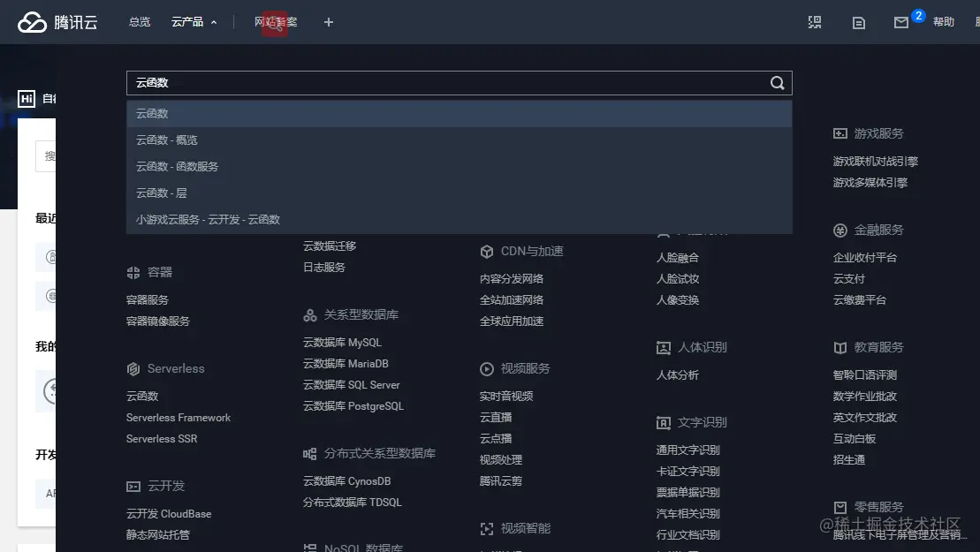Click the 视频服务 play icon

pyautogui.click(x=487, y=369)
